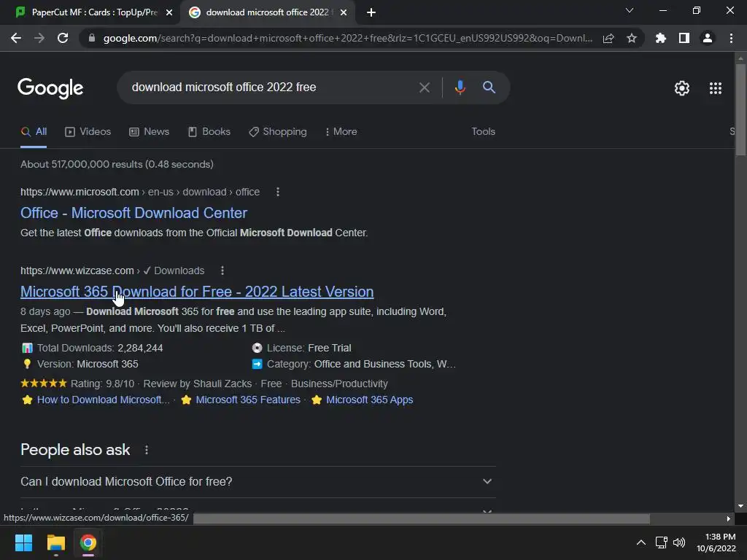Open Office - Microsoft Download Center link
The width and height of the screenshot is (747, 560).
(x=134, y=213)
